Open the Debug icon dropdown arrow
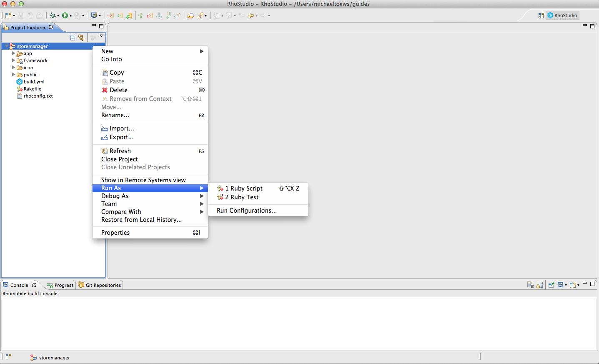 pos(58,16)
